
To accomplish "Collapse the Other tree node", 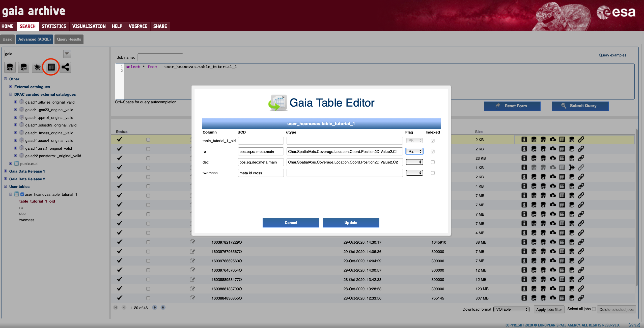I will (6, 79).
